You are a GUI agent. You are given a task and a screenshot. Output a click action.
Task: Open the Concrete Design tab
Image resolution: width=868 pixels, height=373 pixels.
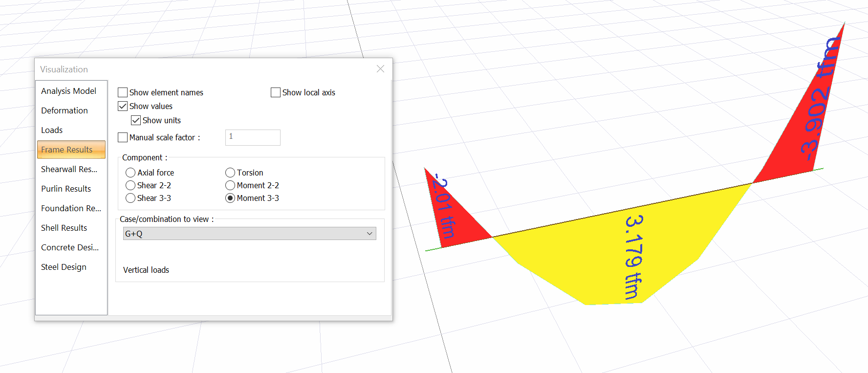(70, 247)
